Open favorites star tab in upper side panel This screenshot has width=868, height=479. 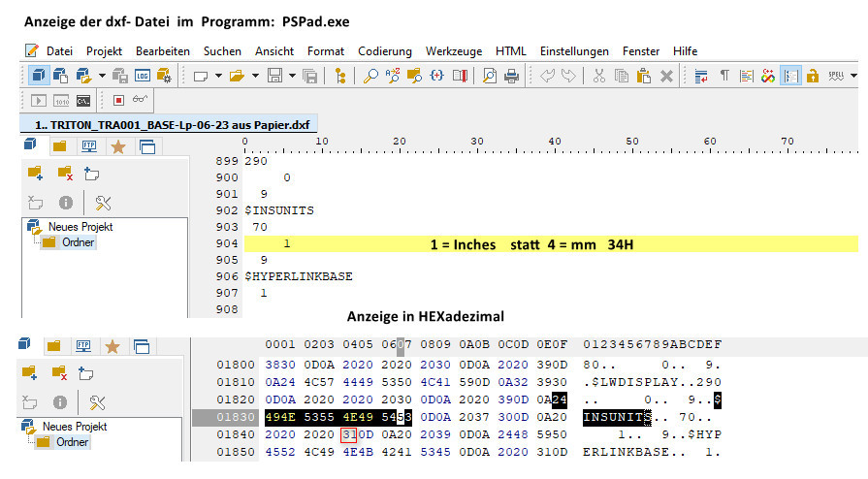click(x=118, y=146)
